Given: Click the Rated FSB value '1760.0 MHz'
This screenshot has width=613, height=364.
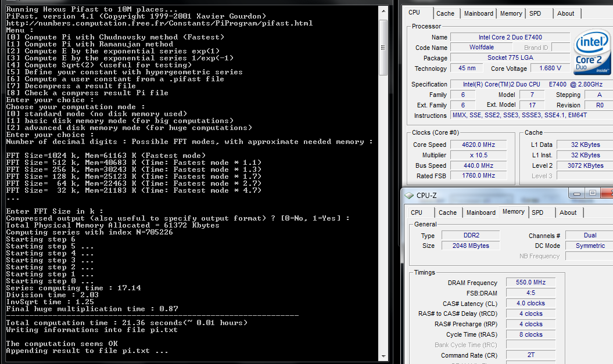Looking at the screenshot, I should pos(479,176).
